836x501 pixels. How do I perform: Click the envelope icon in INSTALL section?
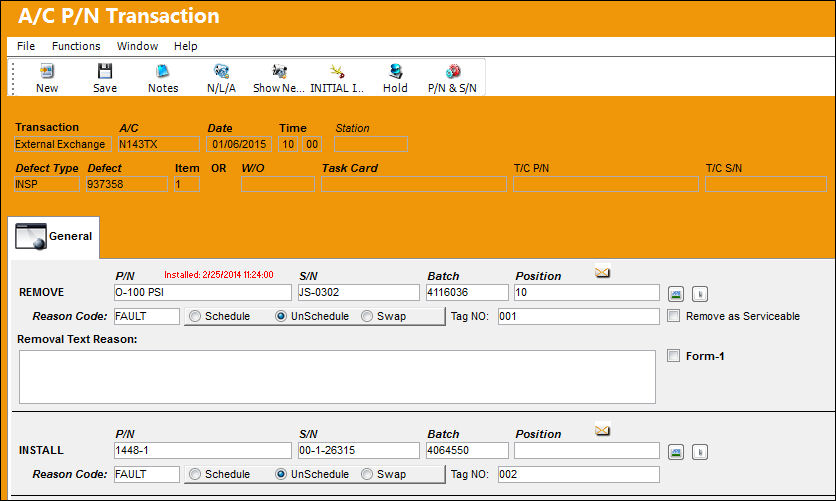click(x=602, y=430)
